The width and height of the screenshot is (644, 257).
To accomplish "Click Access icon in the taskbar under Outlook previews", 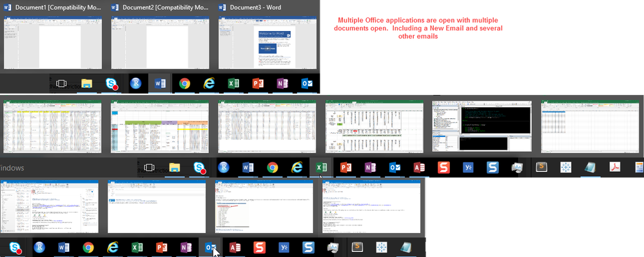I will point(235,247).
